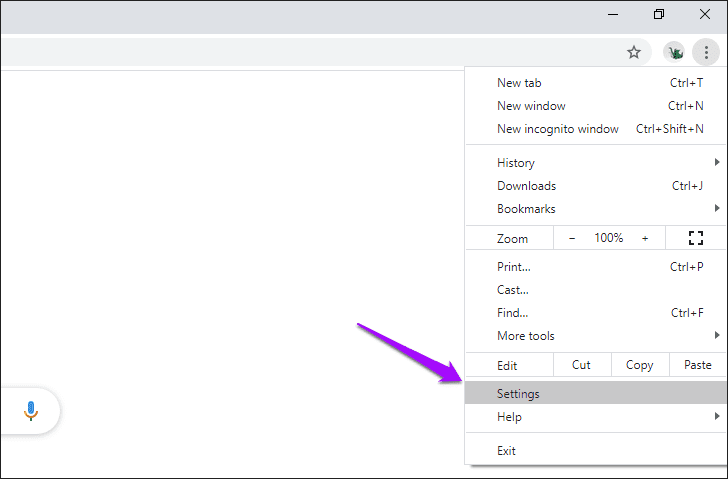Click the three-dot Chrome menu icon

(706, 52)
